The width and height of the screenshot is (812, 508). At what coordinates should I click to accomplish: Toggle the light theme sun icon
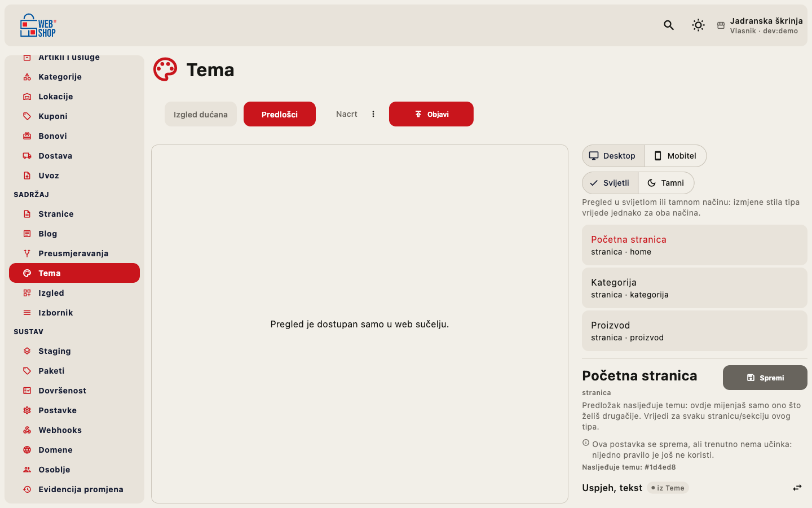click(x=698, y=25)
